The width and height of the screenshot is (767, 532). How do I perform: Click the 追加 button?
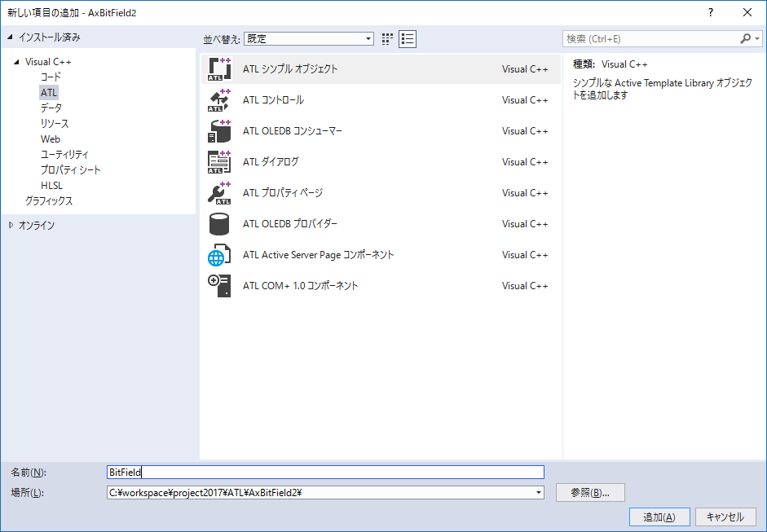coord(659,517)
